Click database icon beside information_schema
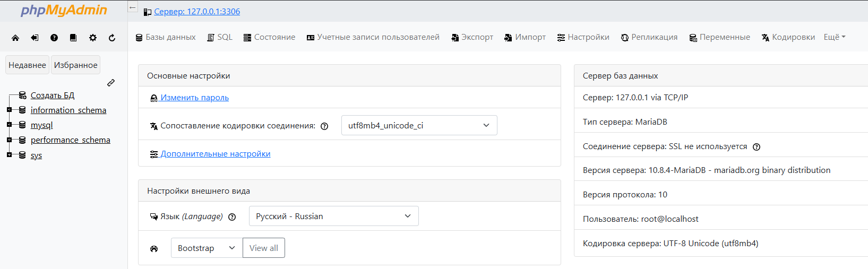 pos(22,110)
